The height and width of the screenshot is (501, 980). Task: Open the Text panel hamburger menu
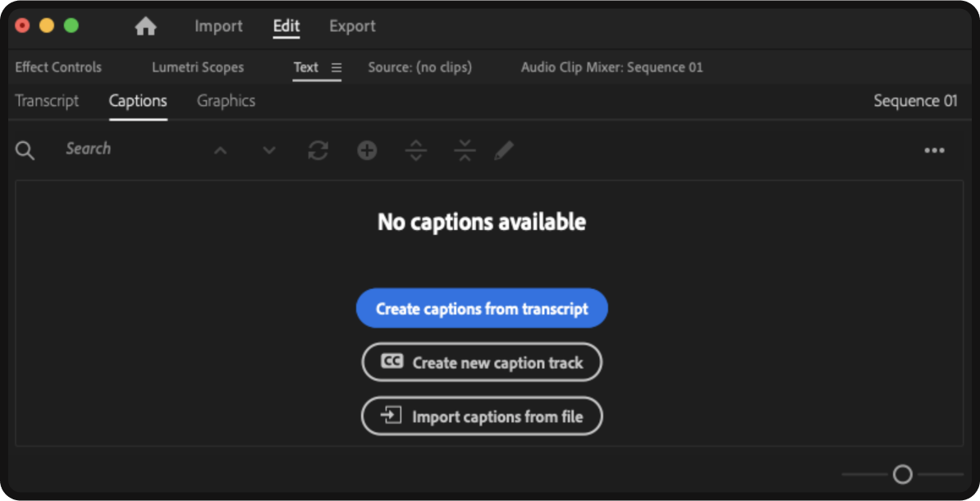coord(337,67)
